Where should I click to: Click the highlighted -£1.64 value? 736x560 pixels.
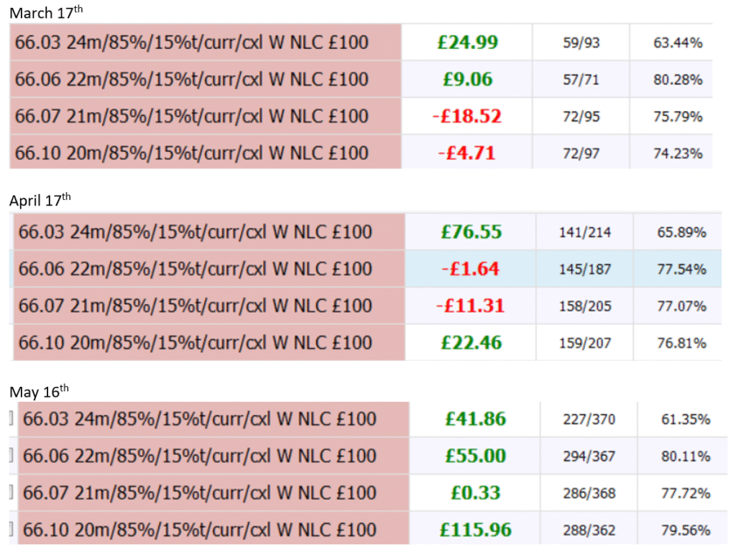pos(471,269)
